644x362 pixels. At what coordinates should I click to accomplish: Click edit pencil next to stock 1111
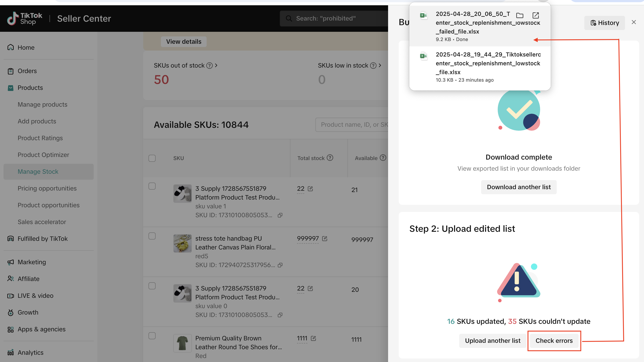(x=313, y=338)
